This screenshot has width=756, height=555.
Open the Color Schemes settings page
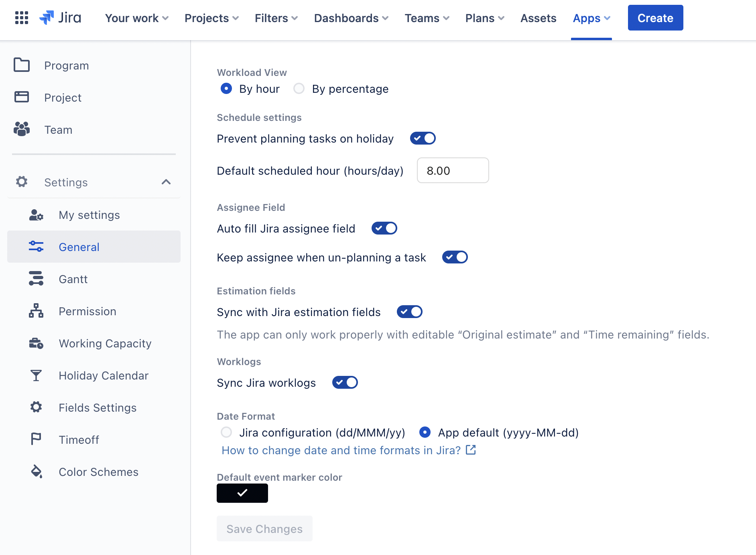[94, 471]
